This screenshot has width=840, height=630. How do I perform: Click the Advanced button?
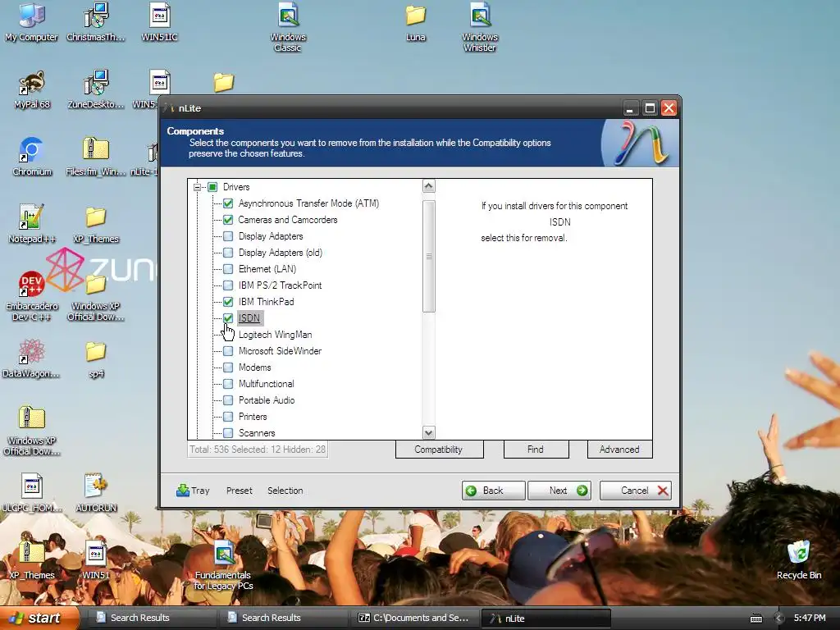tap(620, 450)
